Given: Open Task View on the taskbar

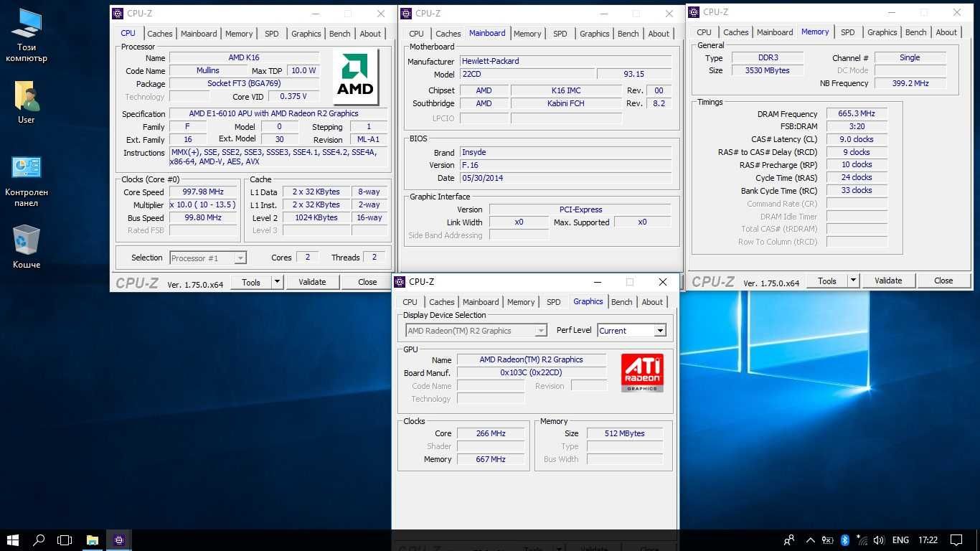Looking at the screenshot, I should click(65, 540).
